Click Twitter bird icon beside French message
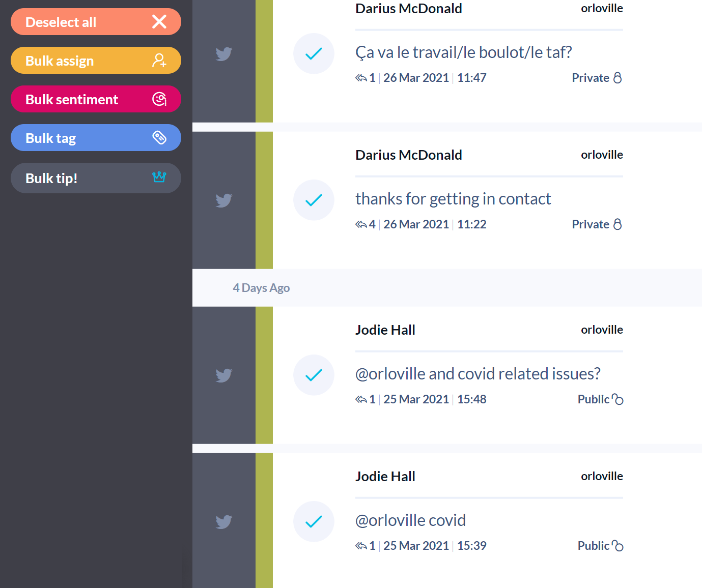Screen dimensions: 702x588 224,53
